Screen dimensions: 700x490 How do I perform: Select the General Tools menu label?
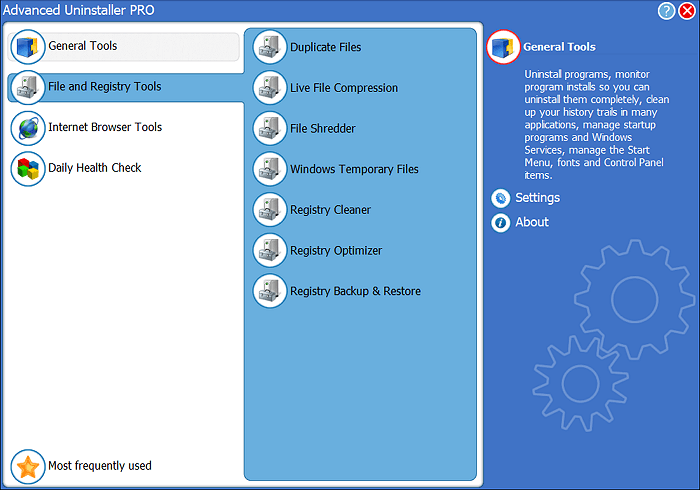(83, 46)
